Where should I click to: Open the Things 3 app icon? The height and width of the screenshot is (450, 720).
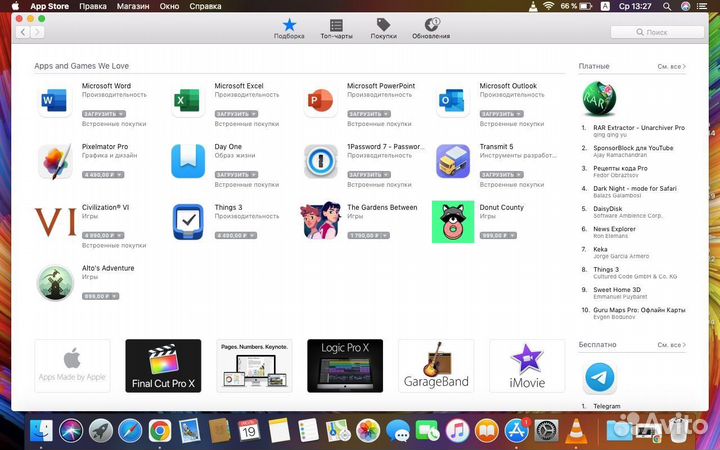coord(188,222)
